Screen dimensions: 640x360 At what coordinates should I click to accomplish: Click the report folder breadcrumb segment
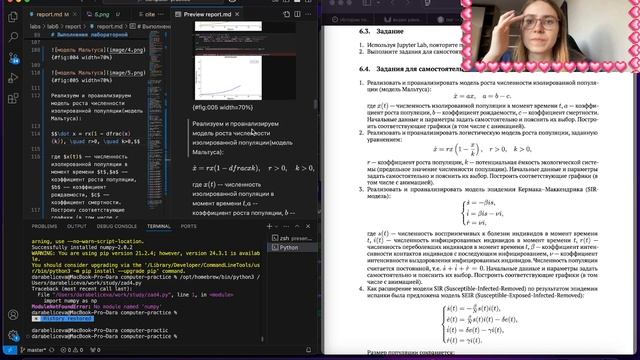(73, 27)
